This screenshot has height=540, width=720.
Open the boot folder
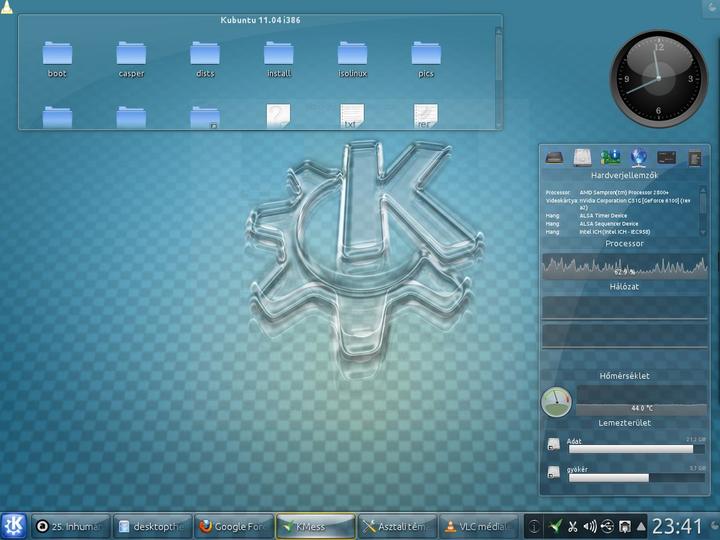point(57,60)
